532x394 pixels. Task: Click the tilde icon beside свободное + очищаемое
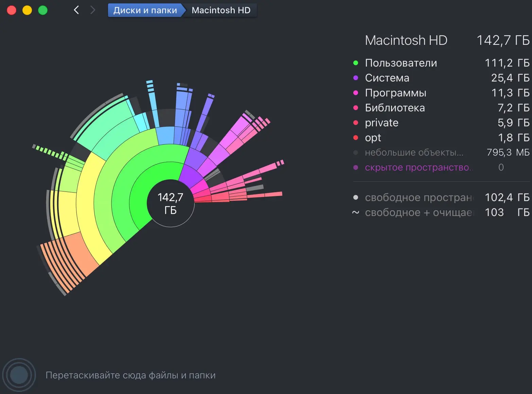point(356,213)
